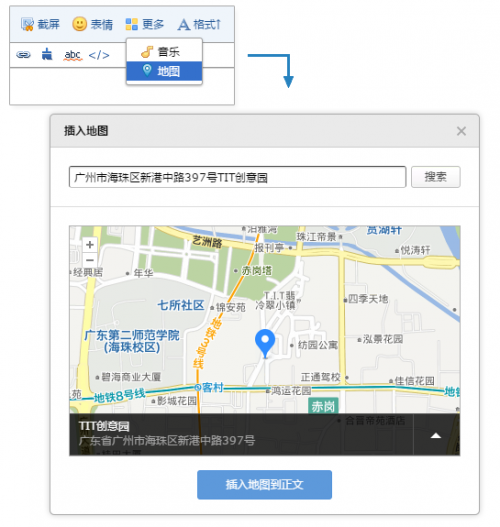Click the 赤岗塔 map label

pyautogui.click(x=257, y=271)
